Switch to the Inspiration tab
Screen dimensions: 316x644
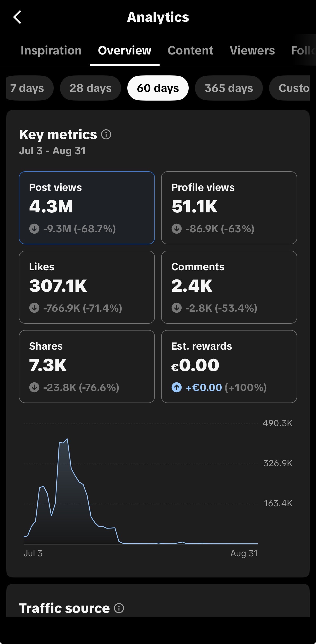[51, 51]
